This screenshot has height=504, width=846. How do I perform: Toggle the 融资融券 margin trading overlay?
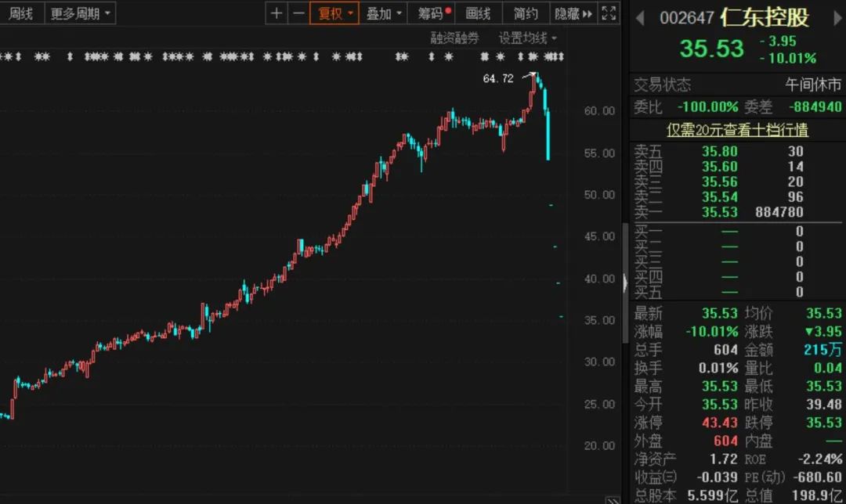click(x=454, y=38)
